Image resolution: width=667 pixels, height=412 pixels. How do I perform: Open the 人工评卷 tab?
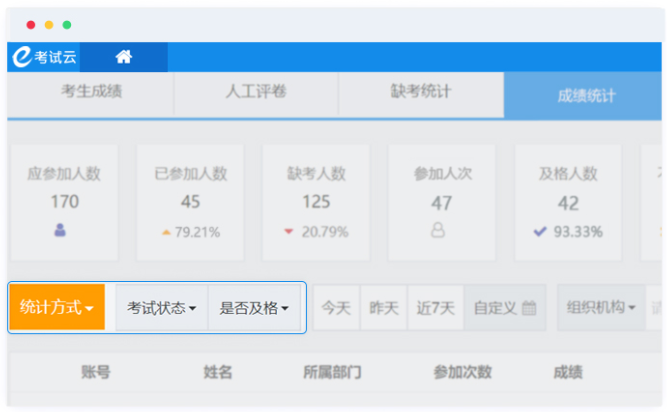(x=255, y=93)
